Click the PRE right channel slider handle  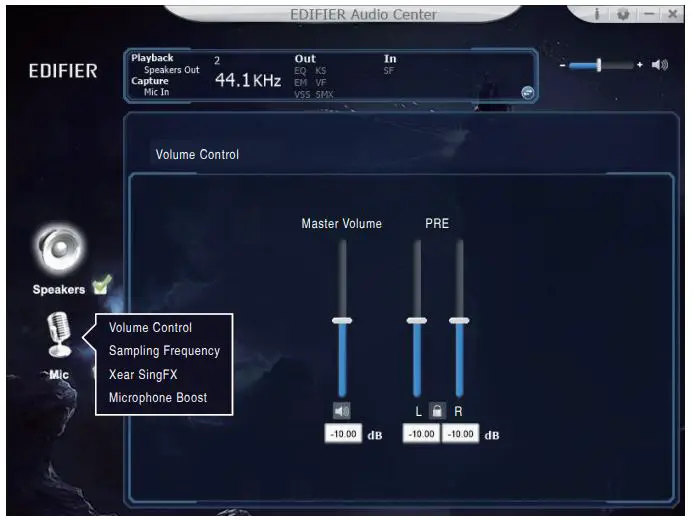coord(459,321)
